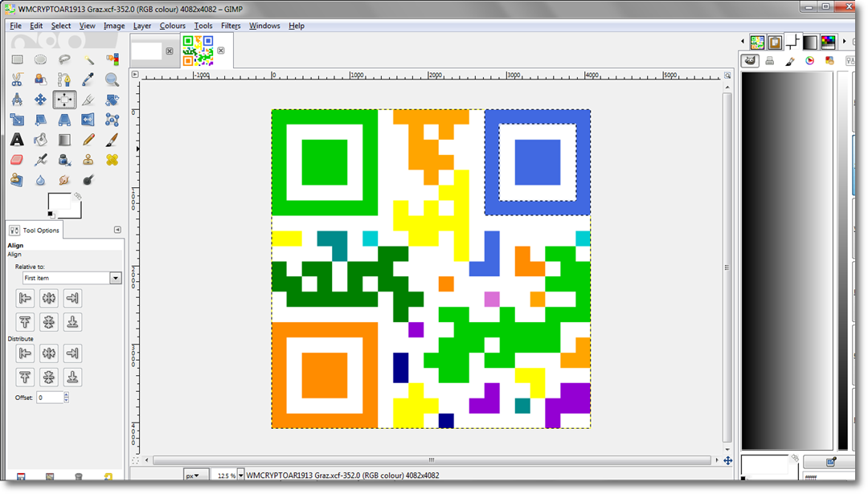The width and height of the screenshot is (868, 494).
Task: Select the Blend gradient tool
Action: 64,140
